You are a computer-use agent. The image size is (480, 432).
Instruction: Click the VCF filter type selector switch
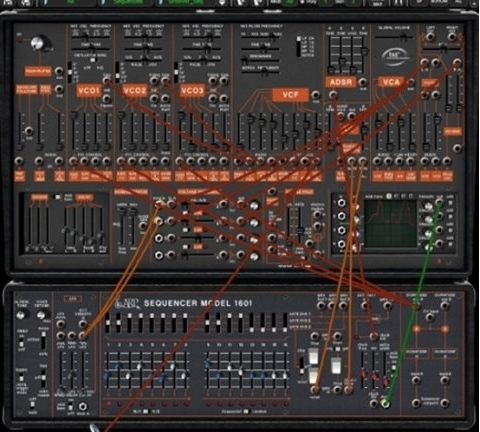[x=299, y=47]
